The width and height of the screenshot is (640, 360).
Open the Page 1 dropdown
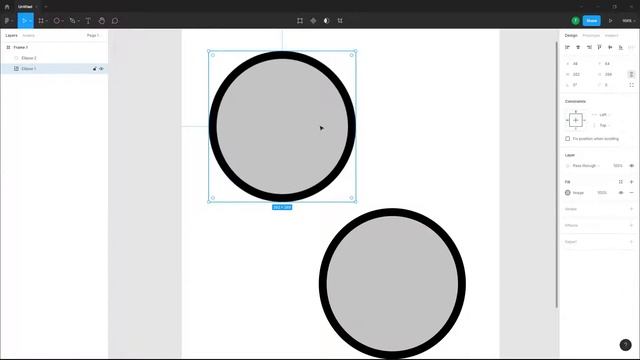pyautogui.click(x=93, y=36)
